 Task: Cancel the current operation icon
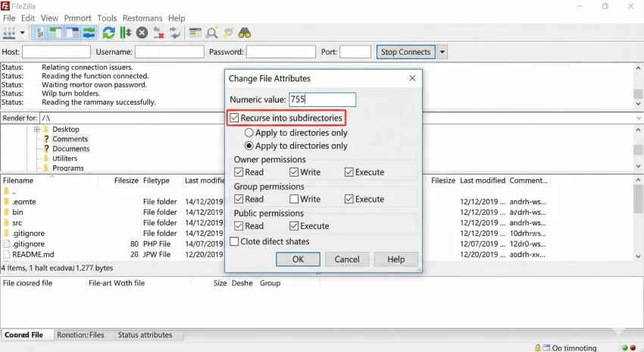142,33
